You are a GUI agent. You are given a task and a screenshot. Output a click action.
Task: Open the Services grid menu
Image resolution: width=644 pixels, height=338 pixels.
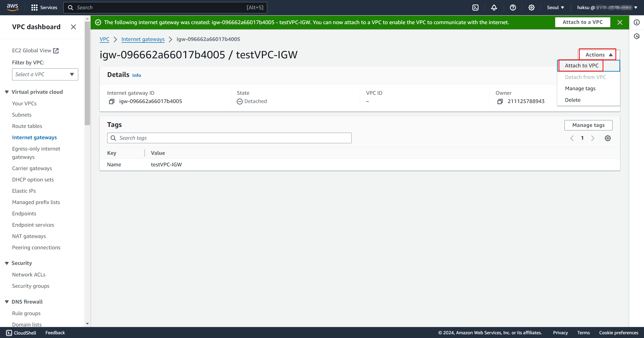coord(34,8)
